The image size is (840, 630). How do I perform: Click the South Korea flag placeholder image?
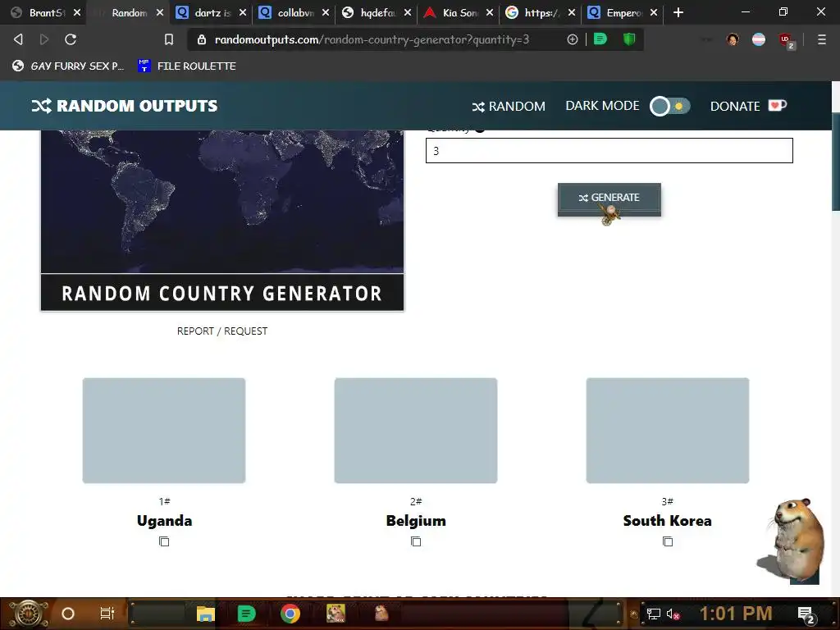pos(668,431)
